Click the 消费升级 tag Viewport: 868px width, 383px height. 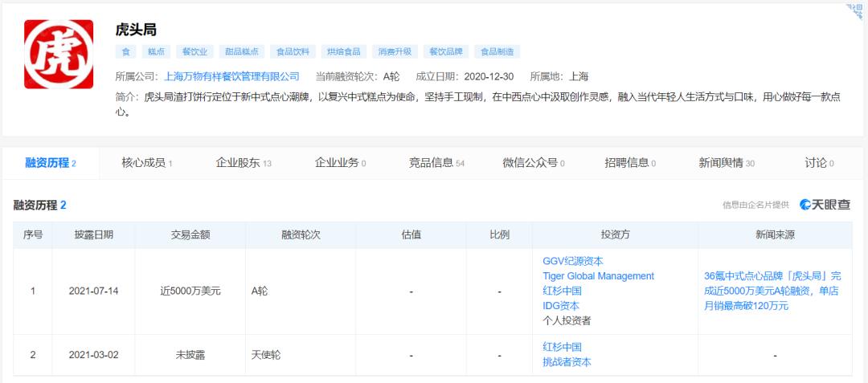click(395, 52)
